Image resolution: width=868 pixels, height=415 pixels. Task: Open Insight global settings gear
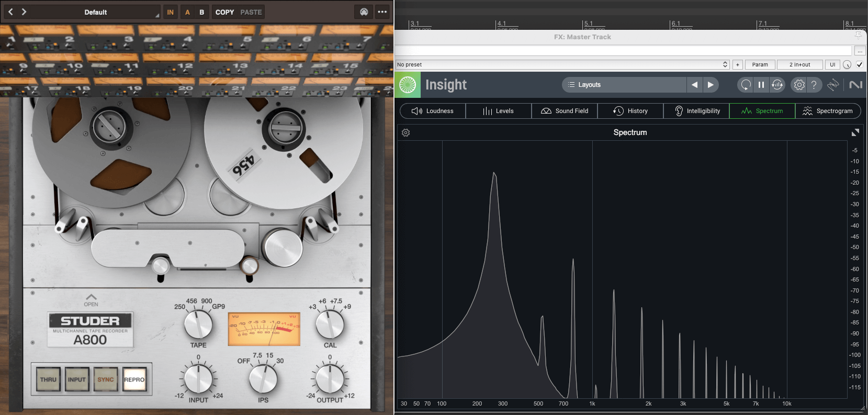tap(799, 85)
